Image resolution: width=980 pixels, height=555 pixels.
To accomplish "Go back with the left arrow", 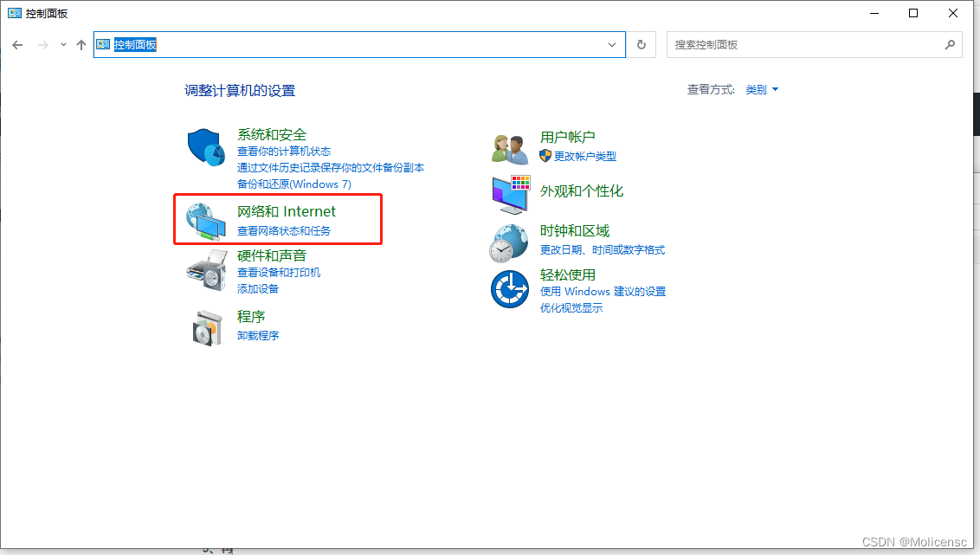I will click(17, 45).
